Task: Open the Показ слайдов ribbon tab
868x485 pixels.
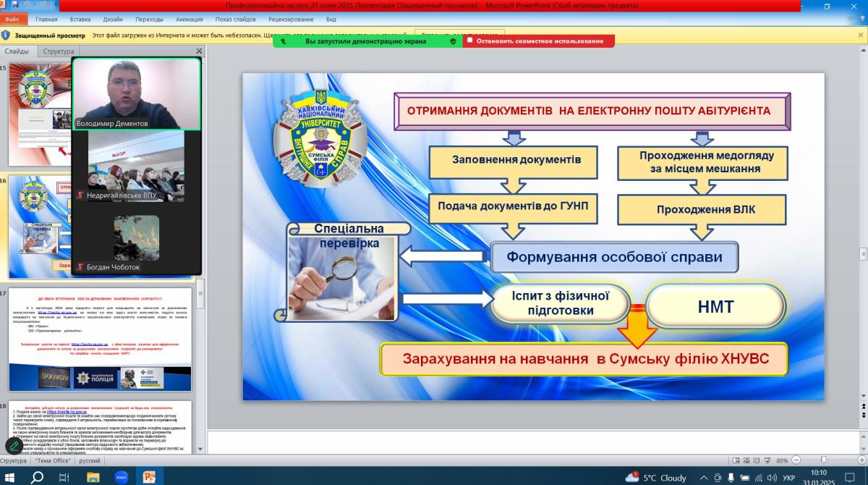Action: [x=234, y=20]
